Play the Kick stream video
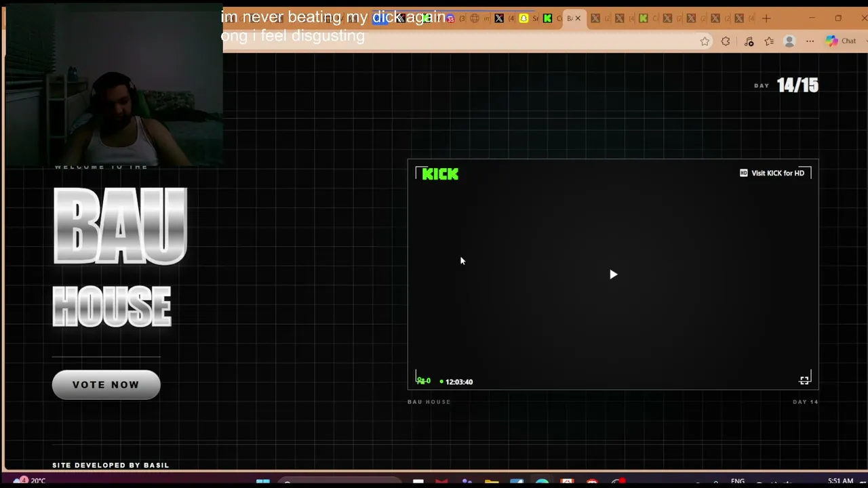Image resolution: width=868 pixels, height=488 pixels. 613,274
